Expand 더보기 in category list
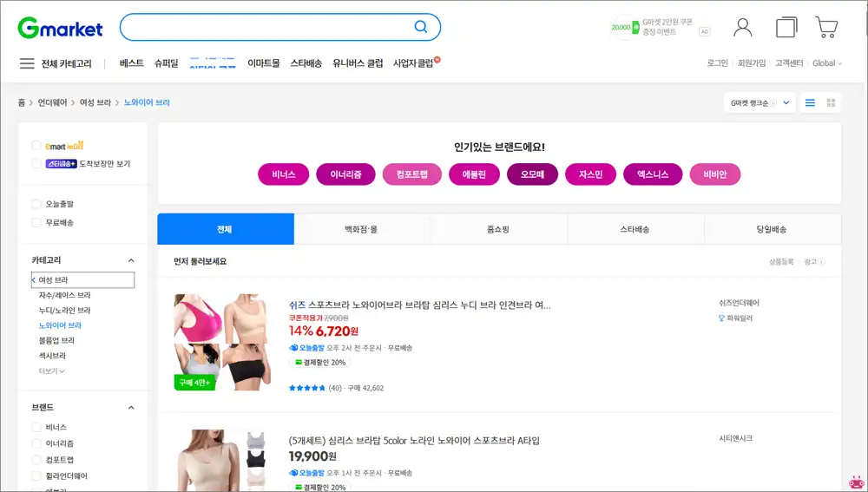The width and height of the screenshot is (868, 492). click(x=51, y=371)
